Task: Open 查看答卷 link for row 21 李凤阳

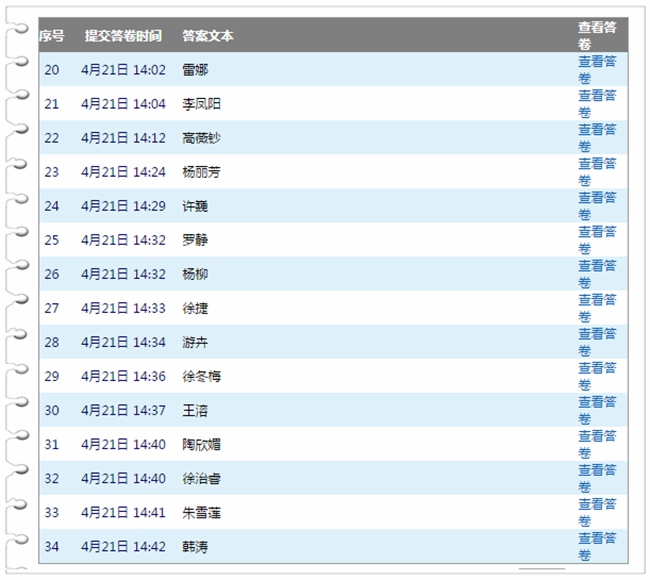Action: point(597,104)
